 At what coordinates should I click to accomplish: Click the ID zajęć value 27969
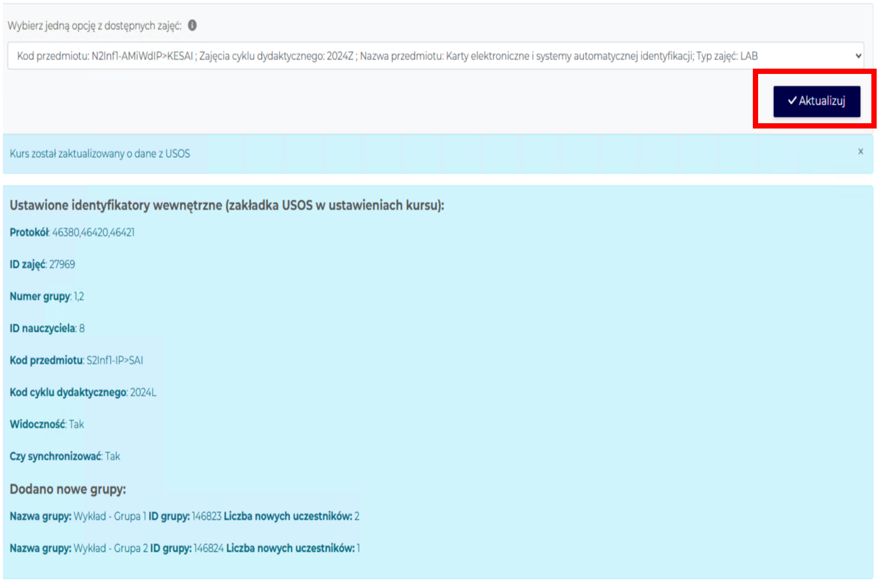coord(62,265)
